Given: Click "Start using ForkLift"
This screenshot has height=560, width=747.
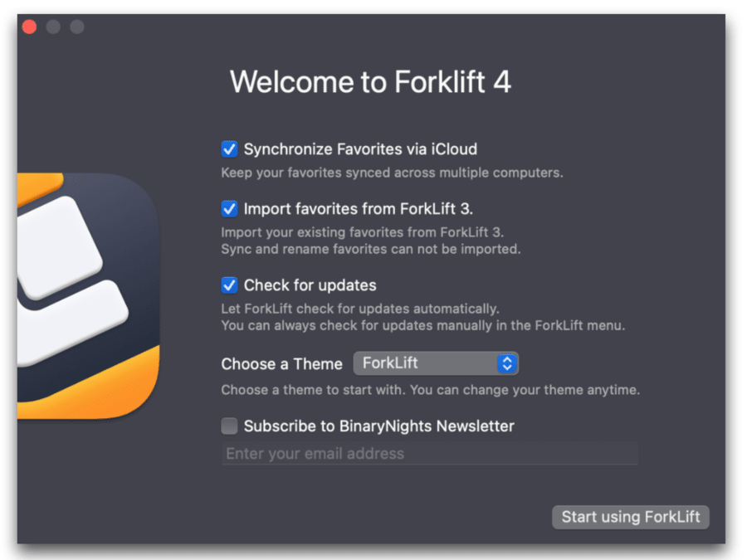Looking at the screenshot, I should coord(630,517).
